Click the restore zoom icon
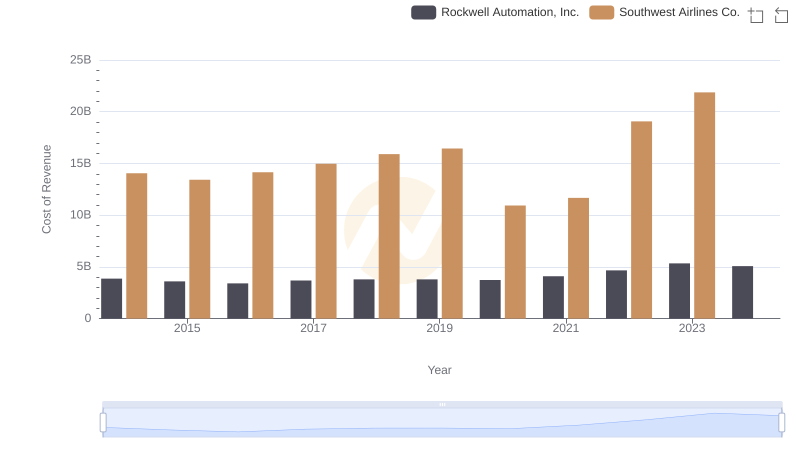The width and height of the screenshot is (800, 461). pyautogui.click(x=781, y=15)
